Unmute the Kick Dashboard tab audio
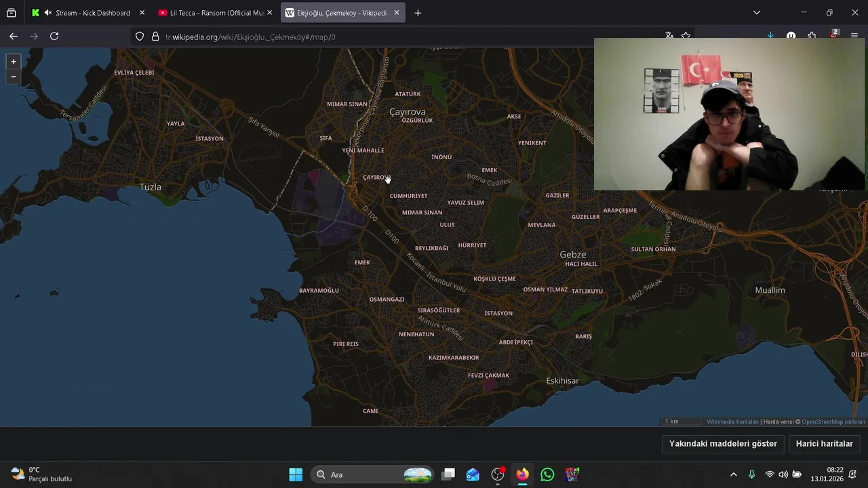This screenshot has height=488, width=868. pos(48,13)
